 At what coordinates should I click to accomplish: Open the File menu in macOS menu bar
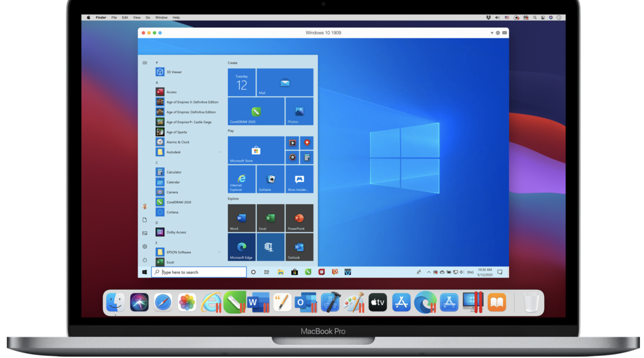114,18
